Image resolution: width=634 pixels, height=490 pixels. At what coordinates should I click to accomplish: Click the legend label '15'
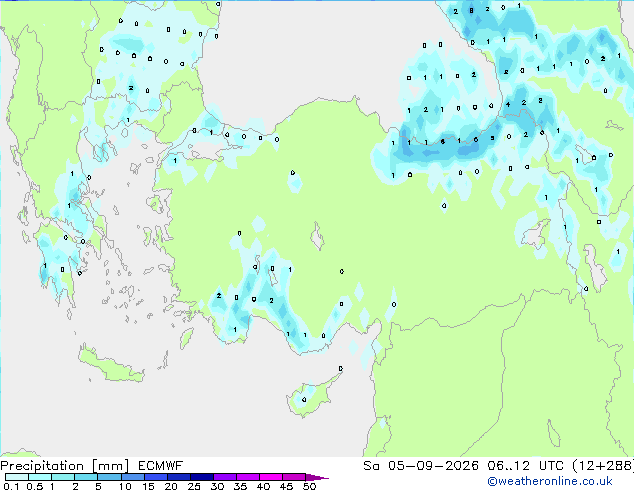(x=148, y=486)
